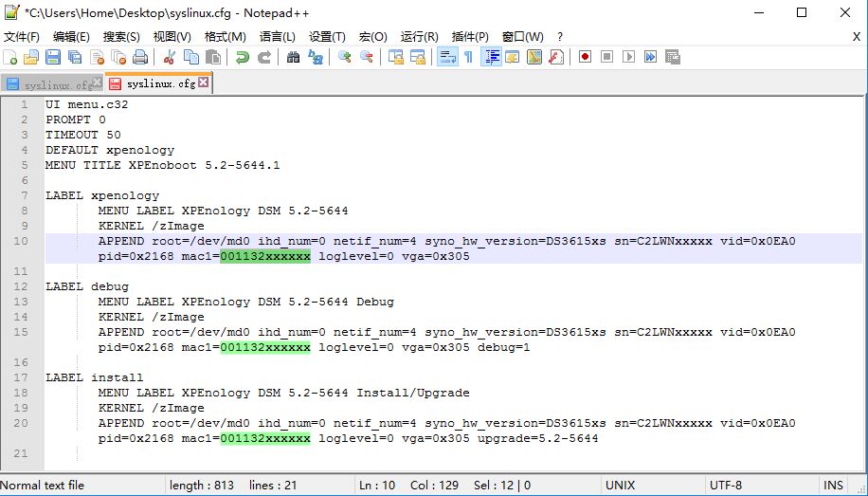
Task: Toggle synchronized vertical scrolling
Action: pos(396,57)
